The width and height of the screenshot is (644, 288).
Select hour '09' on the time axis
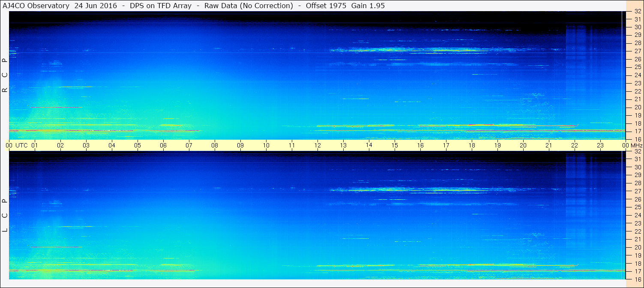[x=240, y=145]
